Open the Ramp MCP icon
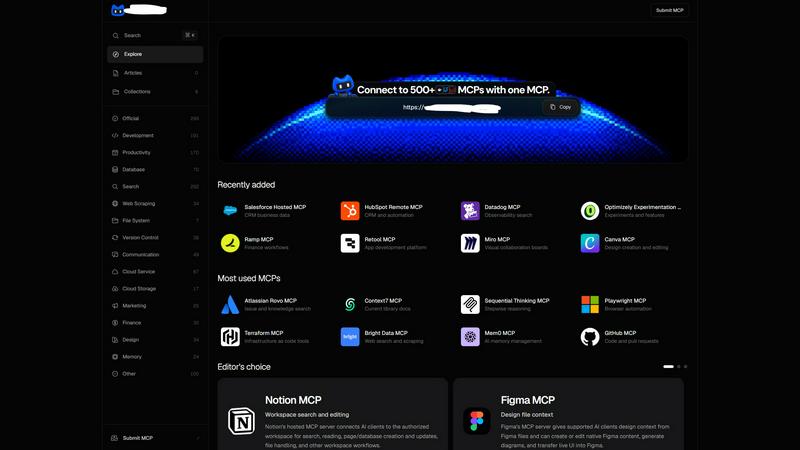 point(230,243)
